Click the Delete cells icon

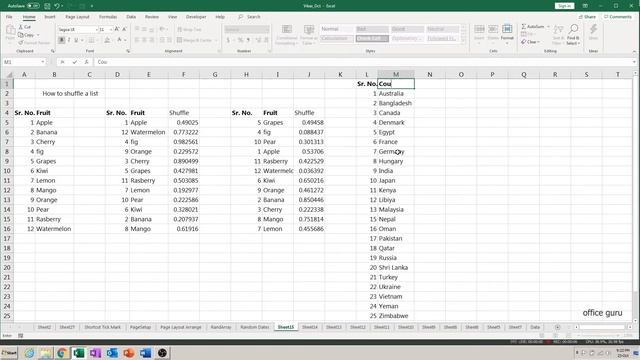[493, 29]
